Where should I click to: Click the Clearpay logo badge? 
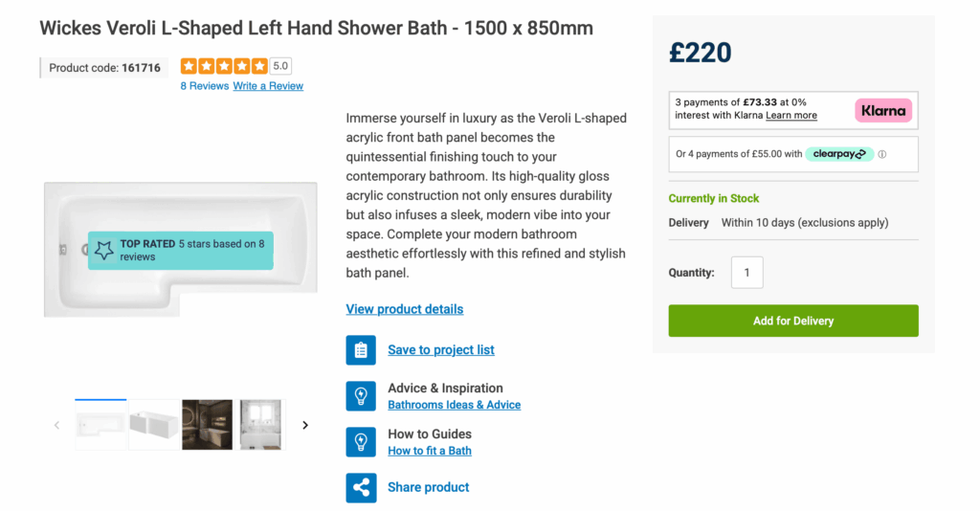coord(839,154)
